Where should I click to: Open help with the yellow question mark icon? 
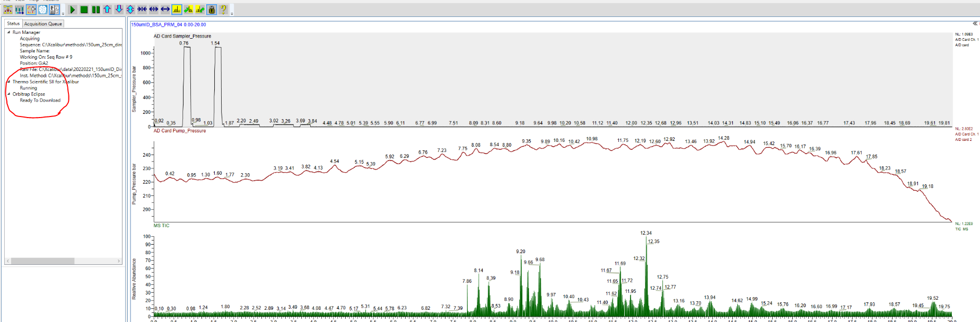(224, 10)
